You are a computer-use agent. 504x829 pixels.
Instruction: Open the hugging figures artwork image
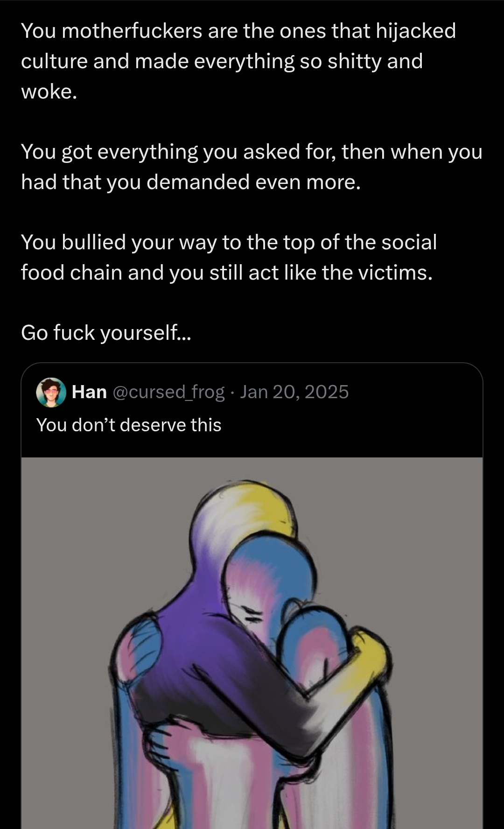coord(252,643)
